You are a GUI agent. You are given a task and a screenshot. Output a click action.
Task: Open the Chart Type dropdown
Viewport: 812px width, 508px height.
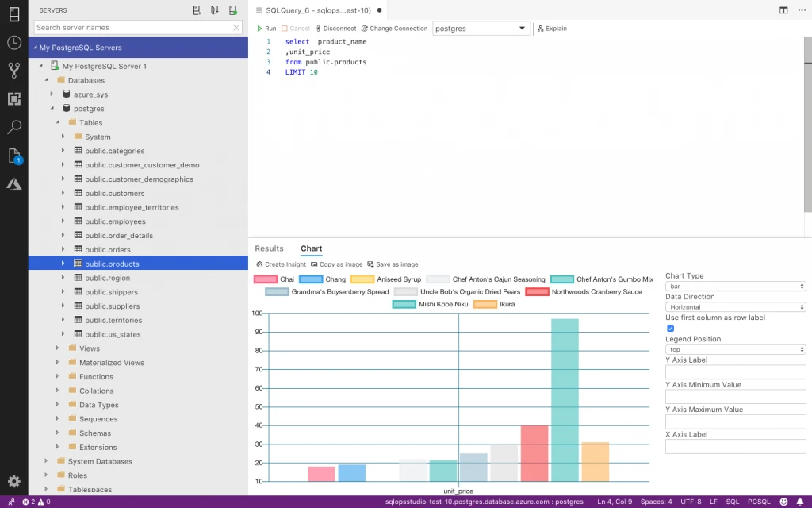pyautogui.click(x=735, y=286)
